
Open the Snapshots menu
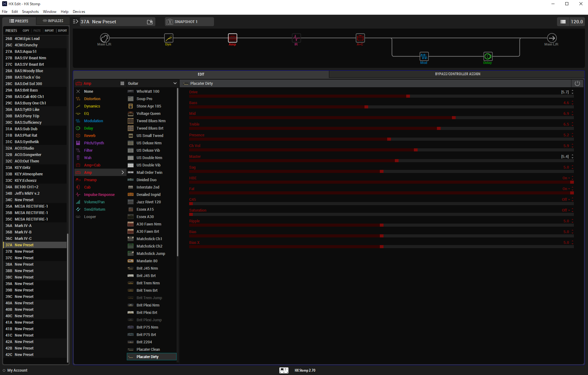click(30, 12)
